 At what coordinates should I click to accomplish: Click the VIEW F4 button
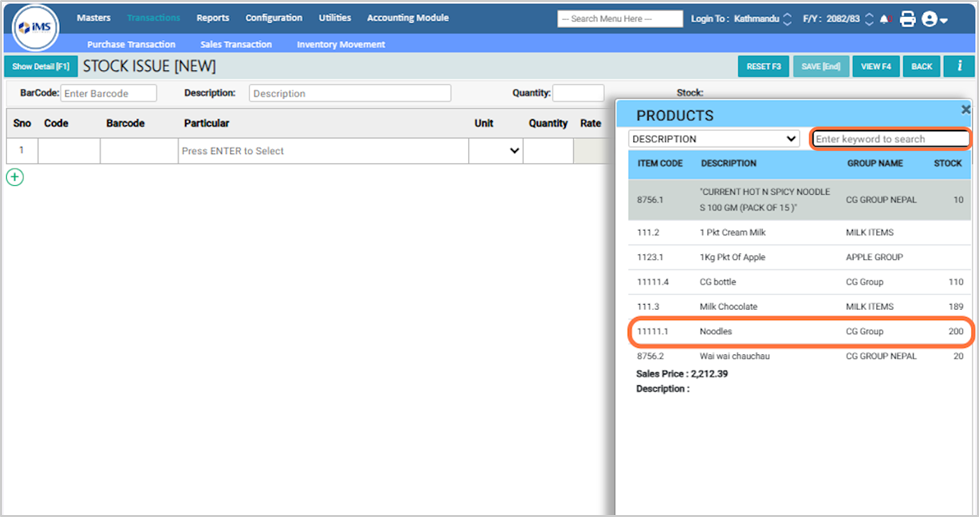(x=875, y=66)
